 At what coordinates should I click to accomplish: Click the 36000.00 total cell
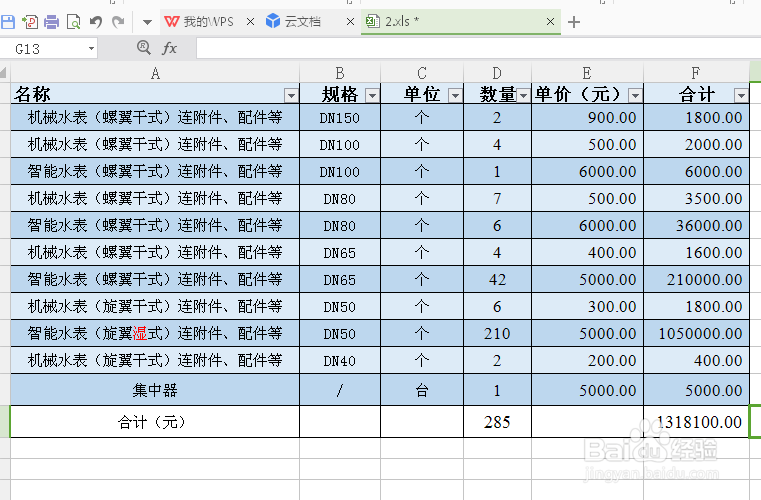[696, 225]
